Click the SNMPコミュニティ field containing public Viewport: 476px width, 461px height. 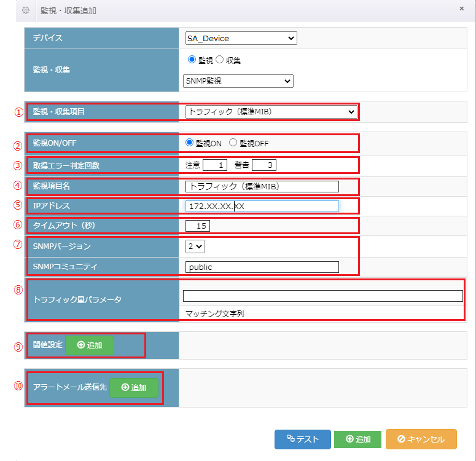click(x=262, y=267)
